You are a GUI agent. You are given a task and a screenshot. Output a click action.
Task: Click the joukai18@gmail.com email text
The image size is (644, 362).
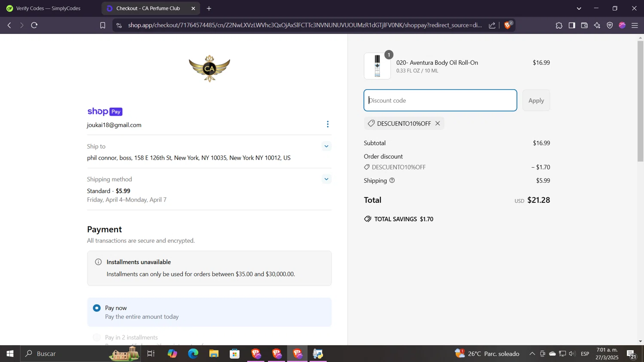114,125
